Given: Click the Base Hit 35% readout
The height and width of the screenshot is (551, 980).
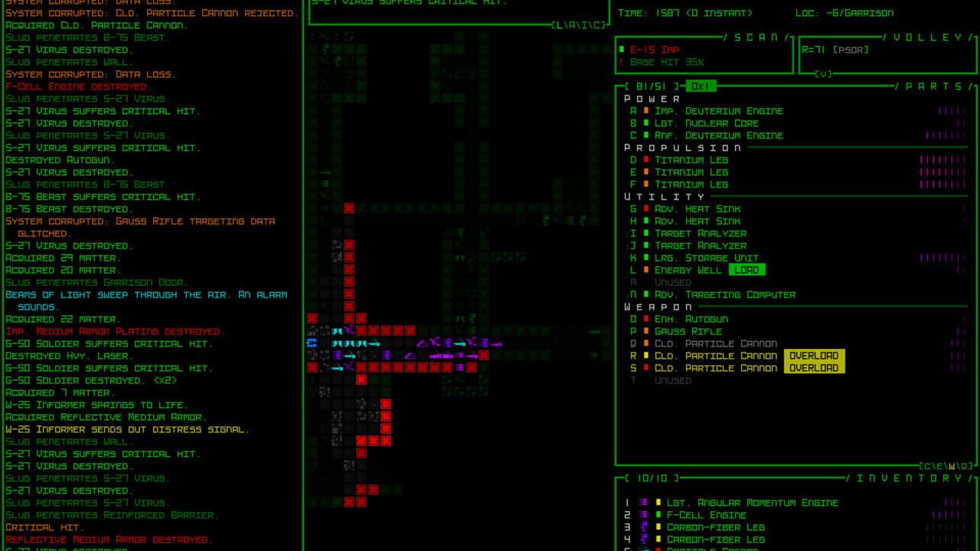Looking at the screenshot, I should pyautogui.click(x=667, y=62).
